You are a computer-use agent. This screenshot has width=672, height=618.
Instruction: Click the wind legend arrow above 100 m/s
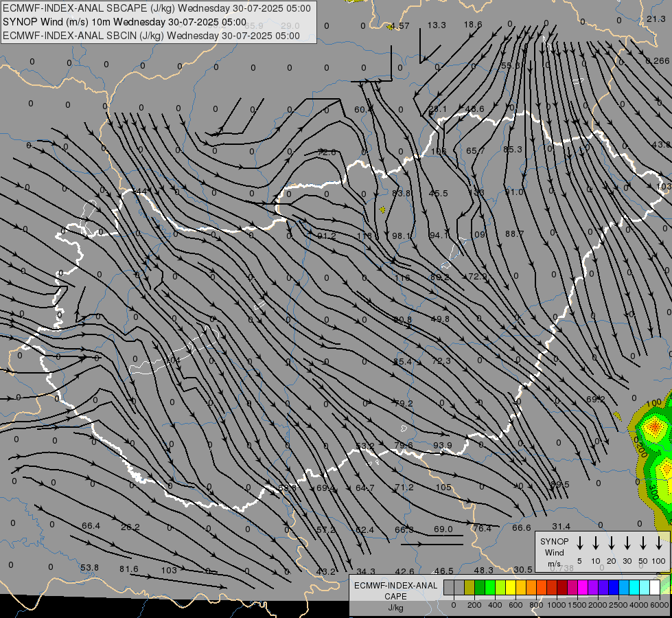(x=659, y=542)
